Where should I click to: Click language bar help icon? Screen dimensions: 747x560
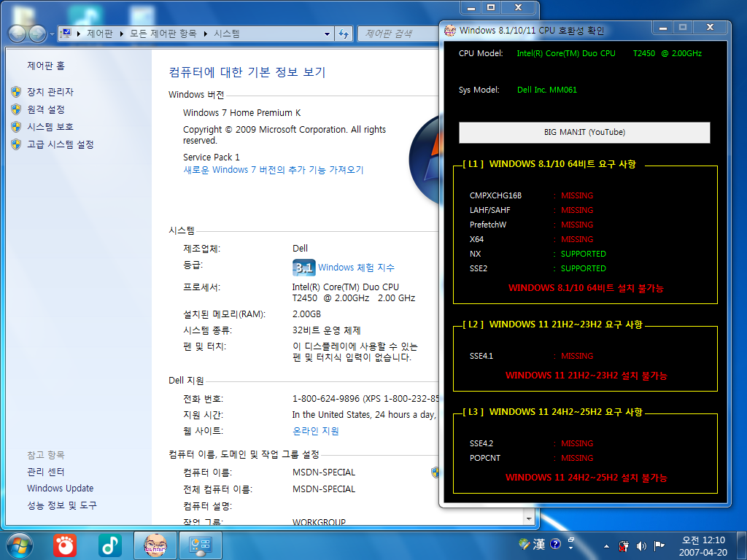(555, 544)
